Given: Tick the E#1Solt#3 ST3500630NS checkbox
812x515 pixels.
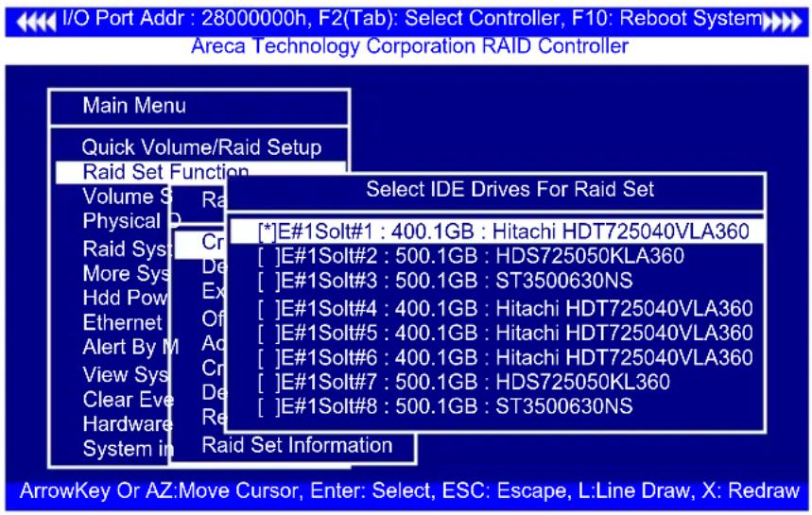Looking at the screenshot, I should [268, 281].
